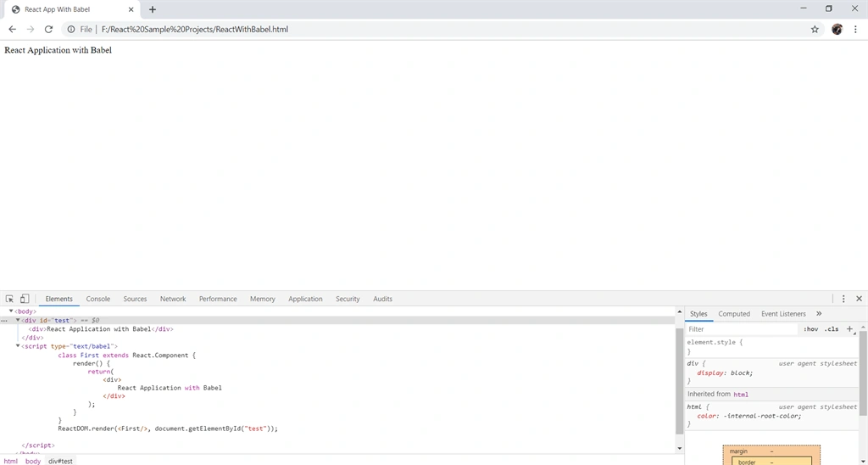
Task: Select the Styles pane tab
Action: [x=698, y=314]
